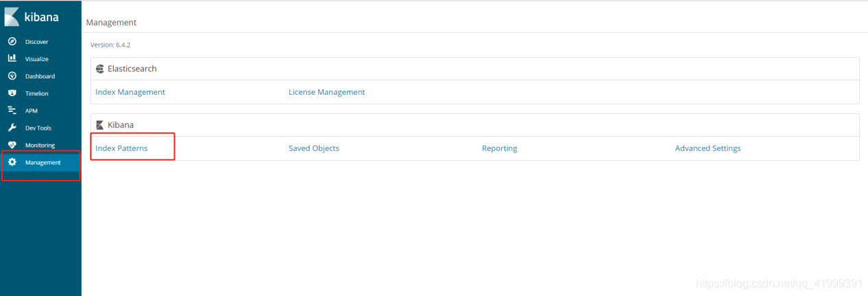
Task: Select APM in the sidebar
Action: [x=40, y=111]
